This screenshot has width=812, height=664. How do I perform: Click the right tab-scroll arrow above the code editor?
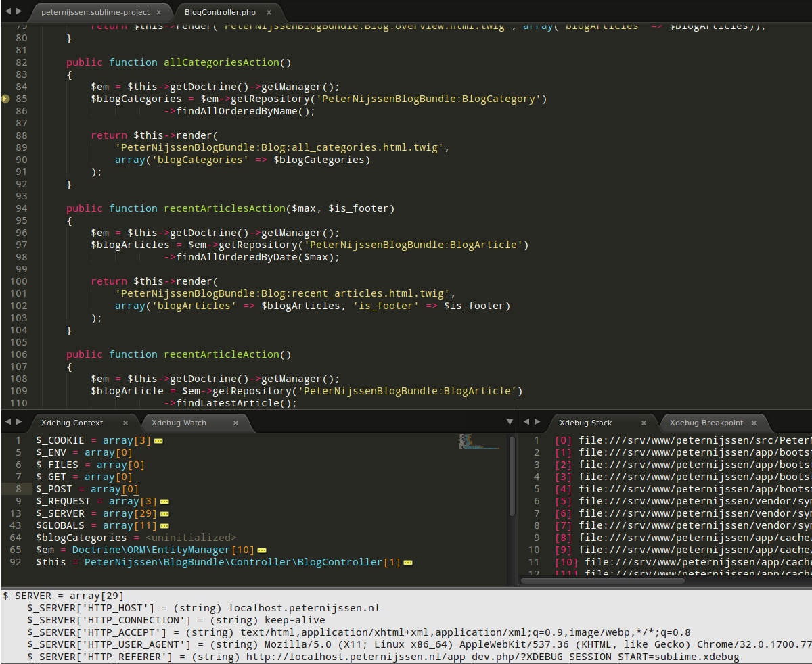tap(18, 11)
